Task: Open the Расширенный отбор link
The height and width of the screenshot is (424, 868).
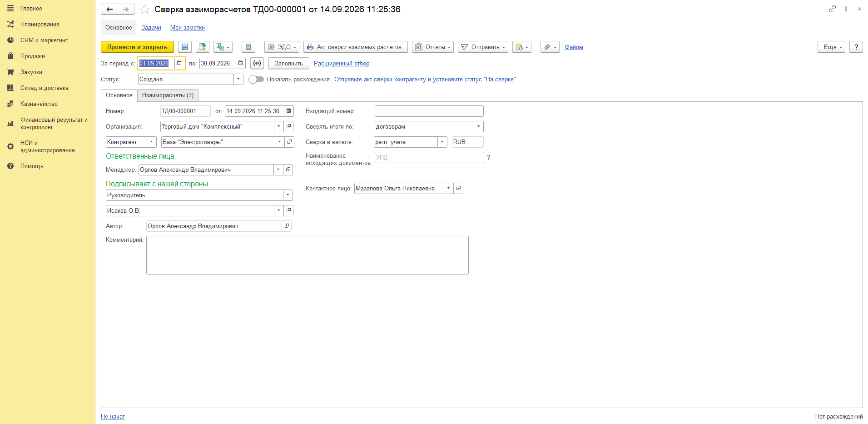Action: click(342, 64)
